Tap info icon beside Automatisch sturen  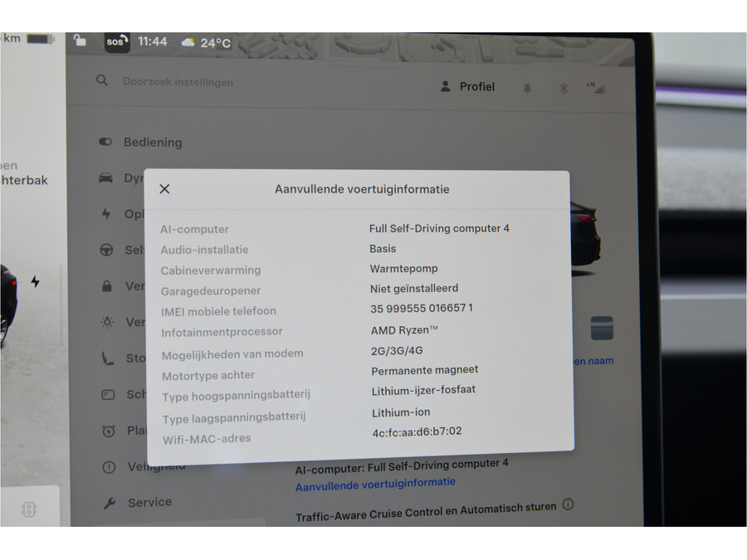click(568, 504)
